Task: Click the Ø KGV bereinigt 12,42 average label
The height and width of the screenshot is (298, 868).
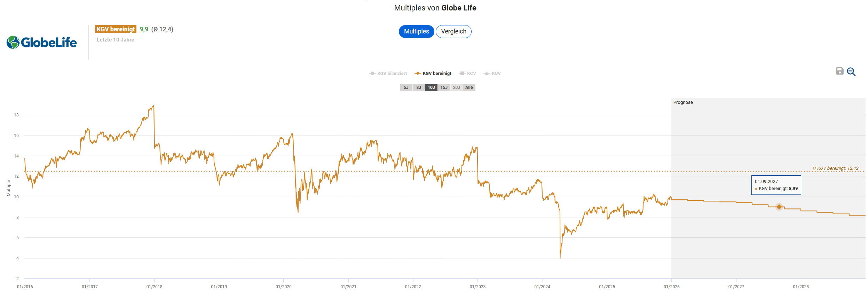Action: click(835, 168)
